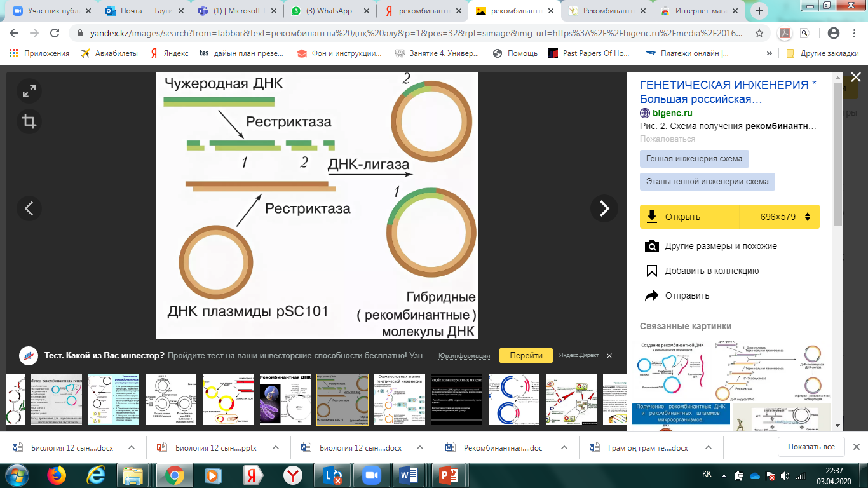Bookmark this page with the star icon
This screenshot has width=868, height=488.
[x=759, y=33]
